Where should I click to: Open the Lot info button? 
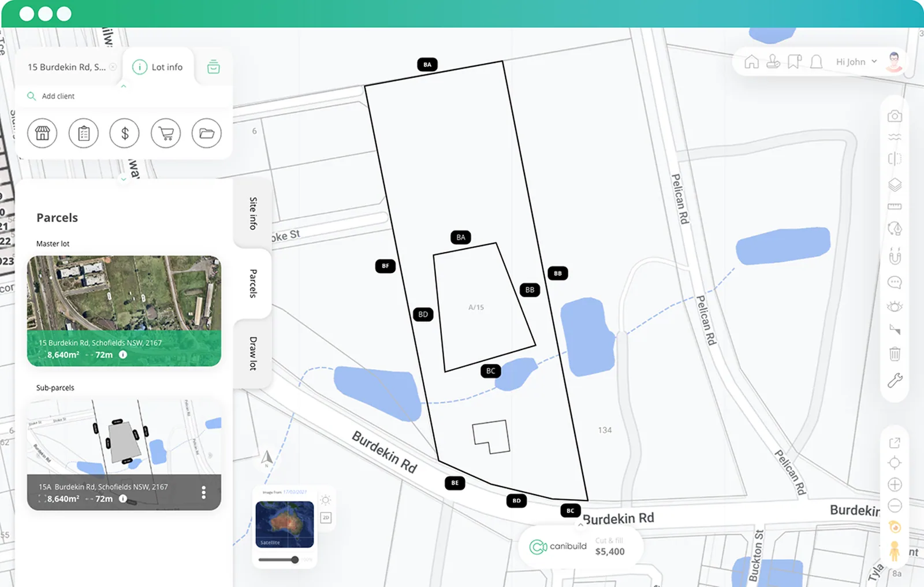[158, 67]
